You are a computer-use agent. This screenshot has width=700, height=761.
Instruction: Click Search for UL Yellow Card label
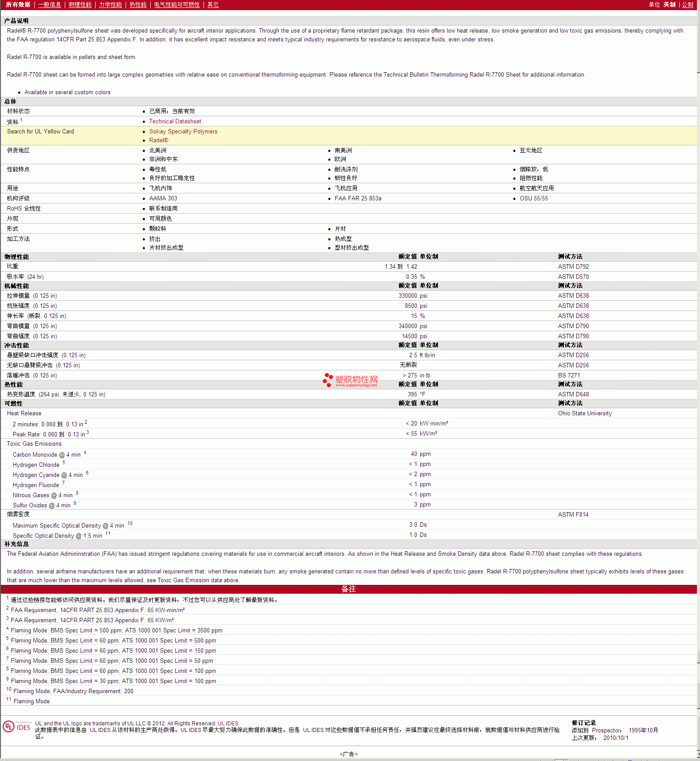click(40, 131)
